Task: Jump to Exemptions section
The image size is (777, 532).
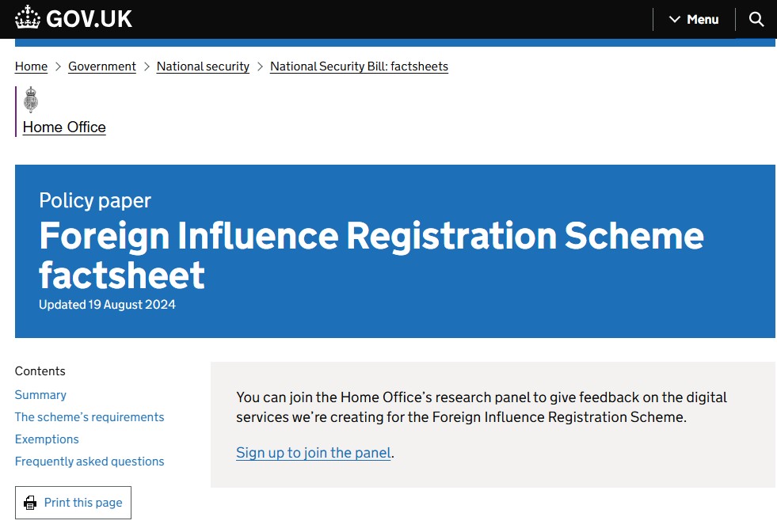Action: (x=47, y=439)
